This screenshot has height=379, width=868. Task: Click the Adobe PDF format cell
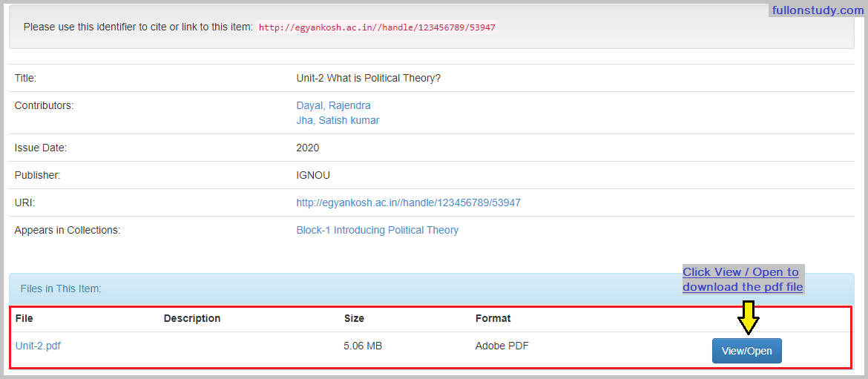502,346
